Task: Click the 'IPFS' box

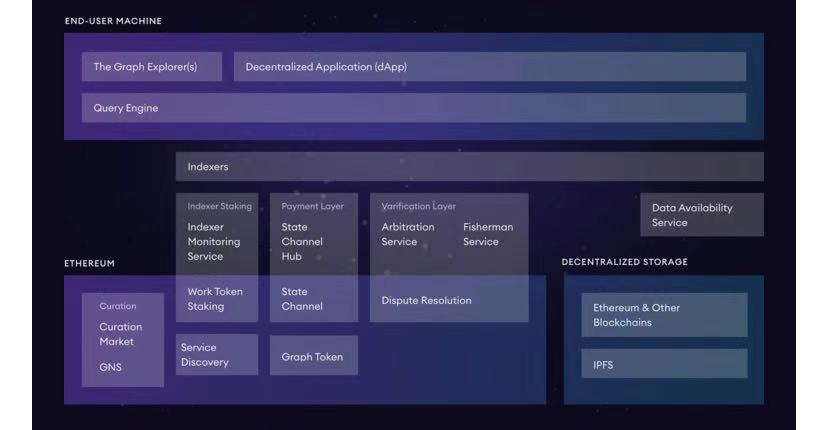Action: 664,363
